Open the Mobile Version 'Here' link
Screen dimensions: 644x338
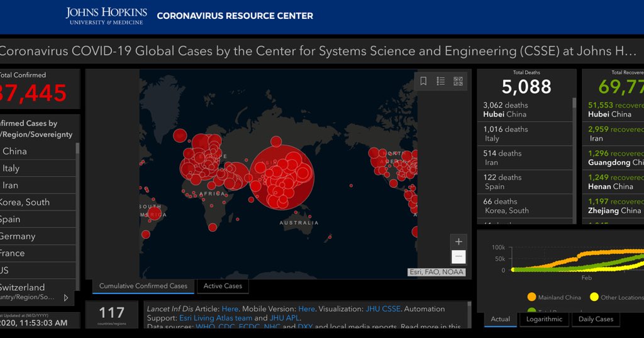(306, 309)
